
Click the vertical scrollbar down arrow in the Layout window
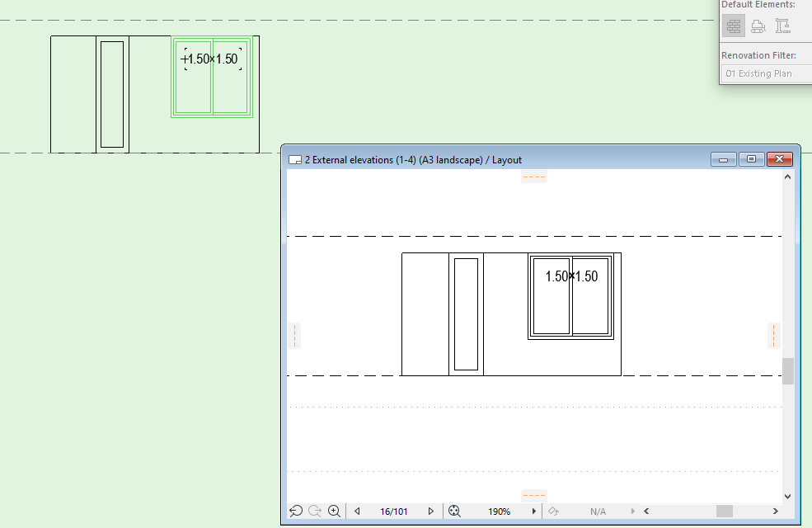point(787,497)
